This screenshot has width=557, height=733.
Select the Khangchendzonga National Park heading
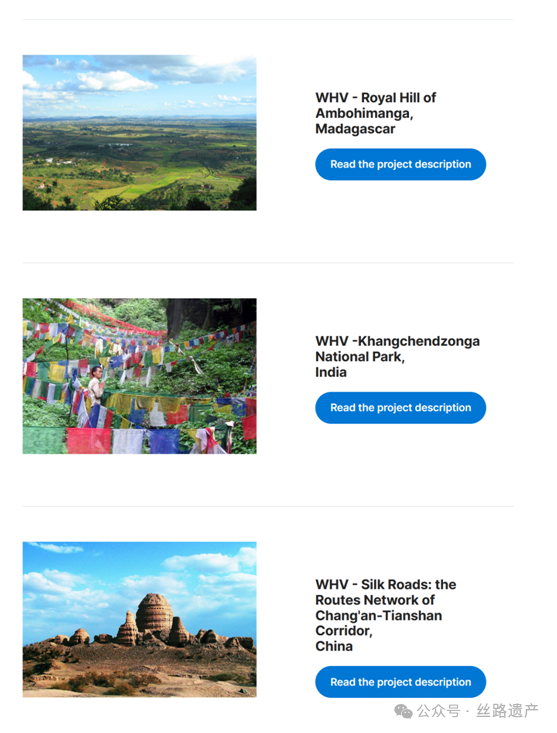pos(397,357)
